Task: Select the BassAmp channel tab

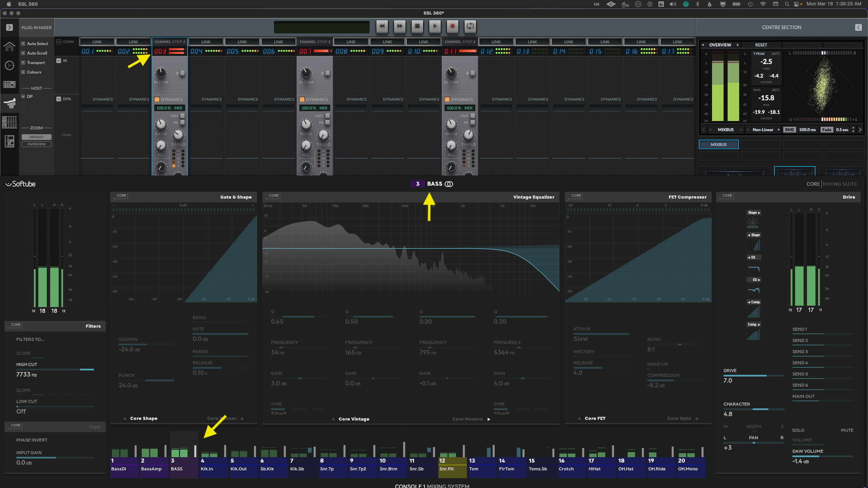Action: (154, 468)
